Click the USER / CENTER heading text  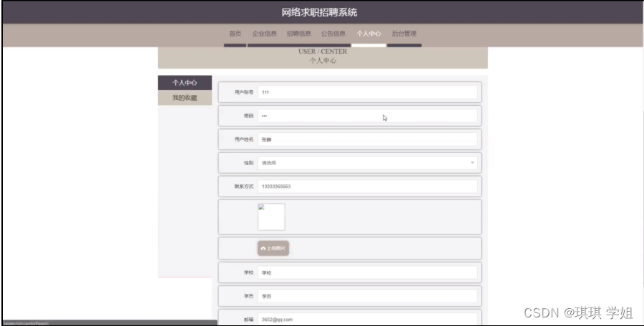pyautogui.click(x=323, y=51)
